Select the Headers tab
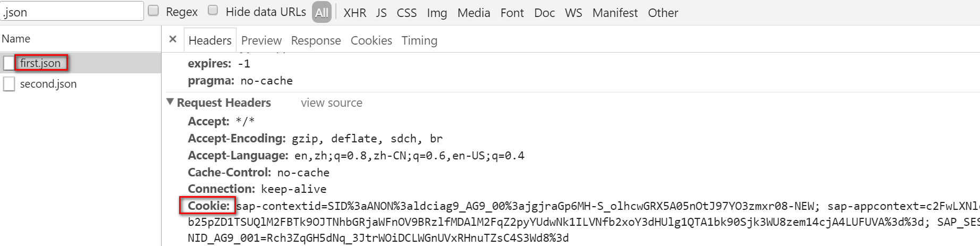Screen dimensions: 980x246 click(210, 41)
